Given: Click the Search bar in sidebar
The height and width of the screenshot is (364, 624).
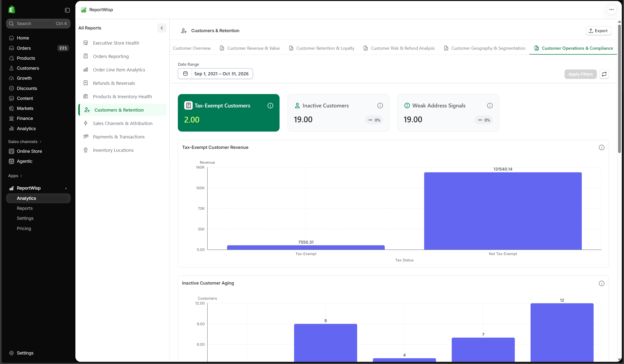Looking at the screenshot, I should 38,23.
